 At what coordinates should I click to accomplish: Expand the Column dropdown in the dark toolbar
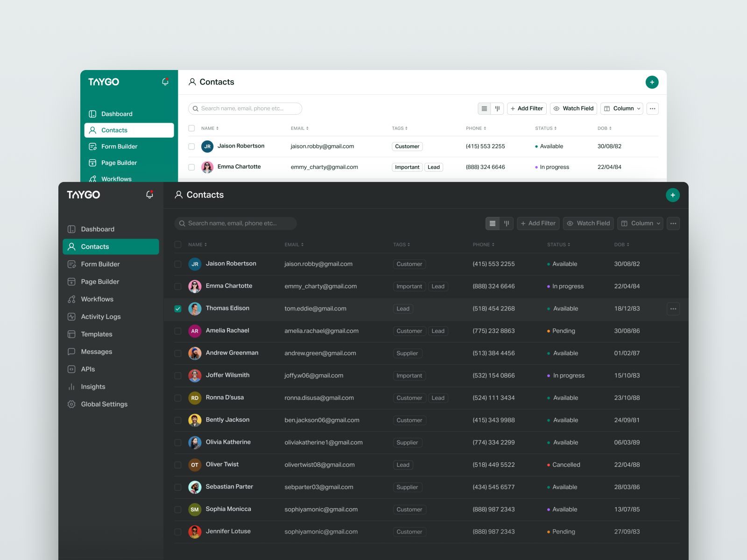tap(640, 224)
